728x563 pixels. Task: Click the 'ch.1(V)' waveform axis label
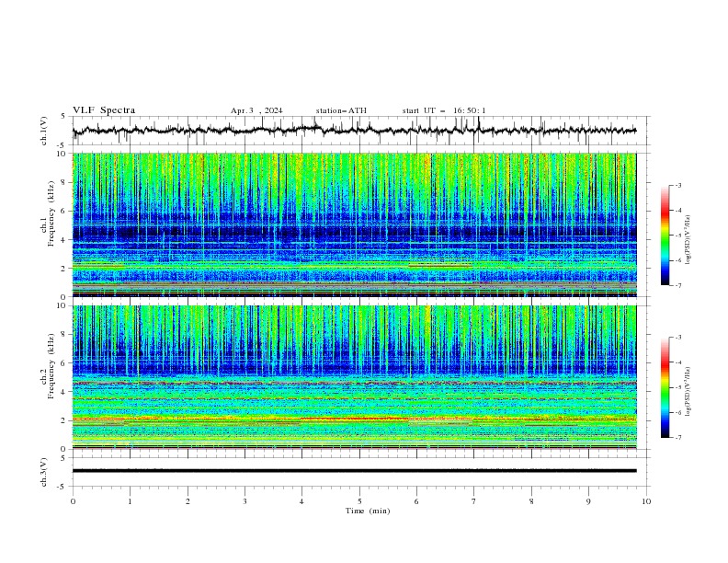tap(44, 131)
